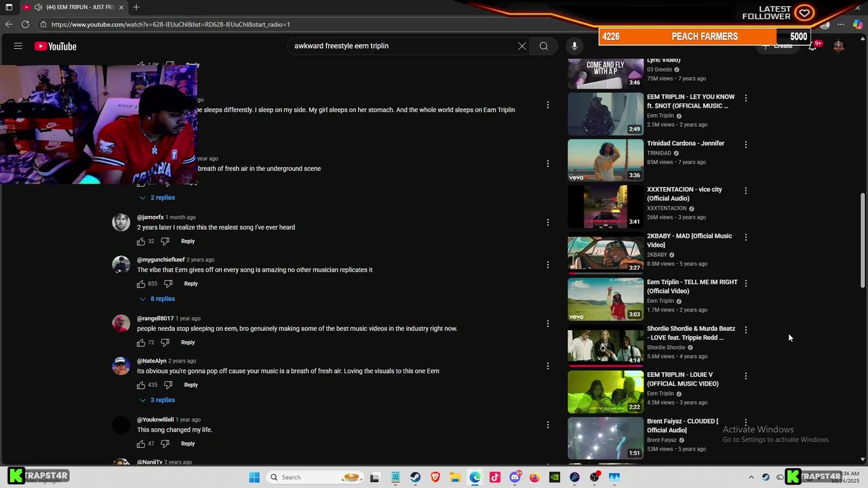
Task: Play EEM TRIPLIN - LOUIE V thumbnail
Action: (x=606, y=392)
